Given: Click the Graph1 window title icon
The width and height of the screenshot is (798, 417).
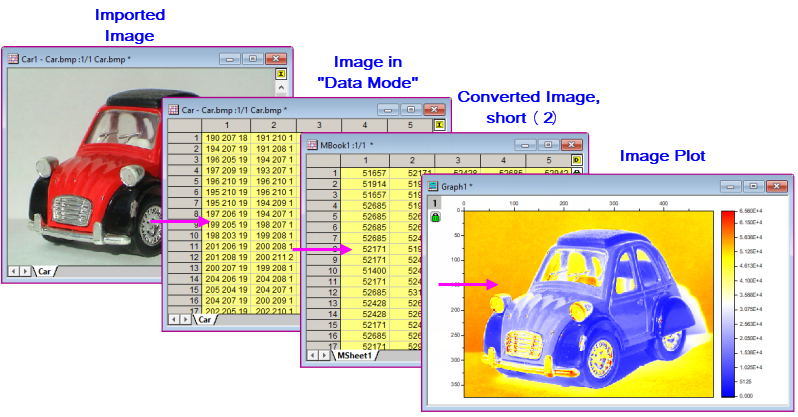Looking at the screenshot, I should (433, 185).
